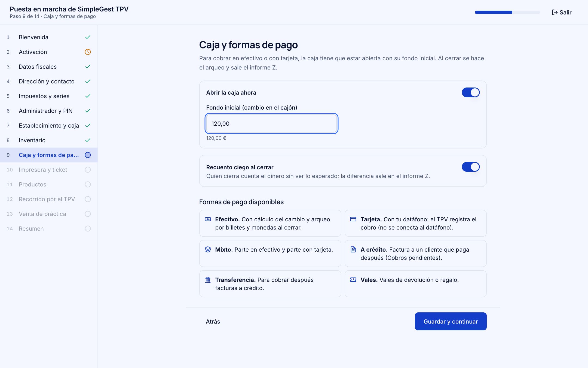
Task: Open step 13 Venta de práctica
Action: click(49, 214)
